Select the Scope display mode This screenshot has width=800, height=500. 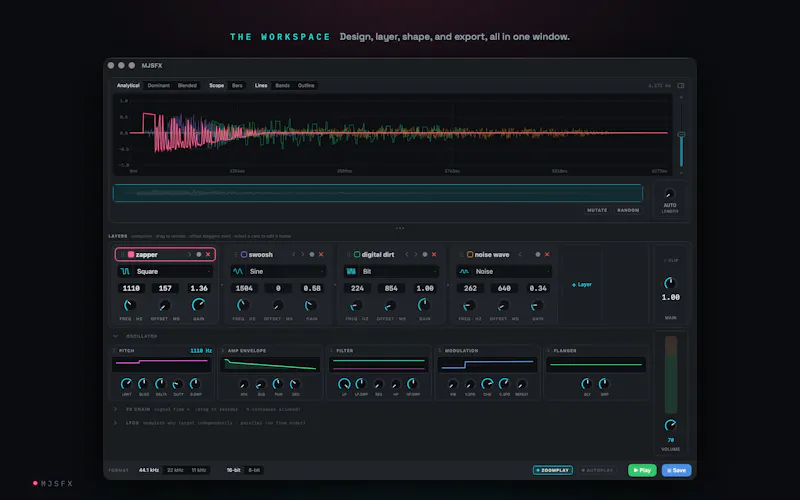point(216,86)
